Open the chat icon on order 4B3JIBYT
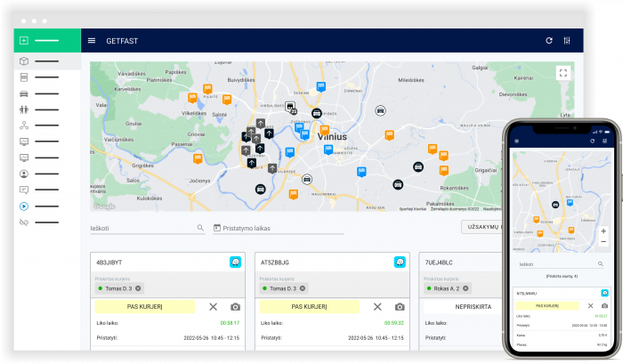The width and height of the screenshot is (623, 364). click(x=235, y=262)
